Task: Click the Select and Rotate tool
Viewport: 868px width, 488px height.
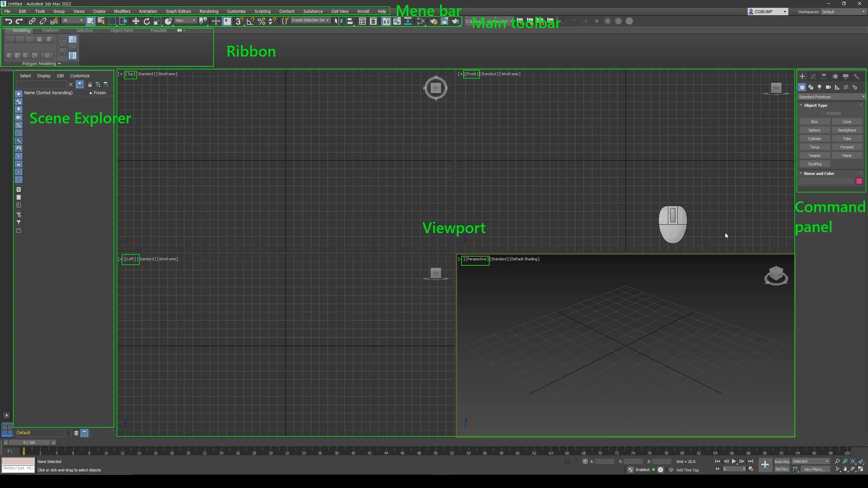Action: 146,21
